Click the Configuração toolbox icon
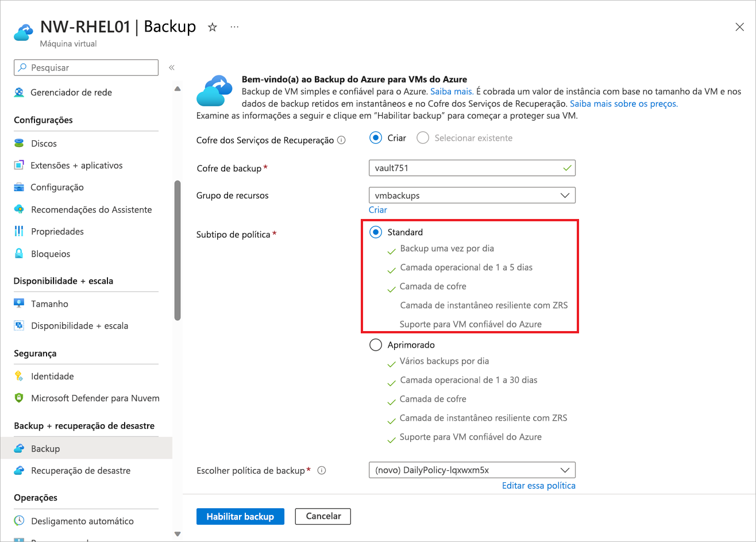 point(19,187)
